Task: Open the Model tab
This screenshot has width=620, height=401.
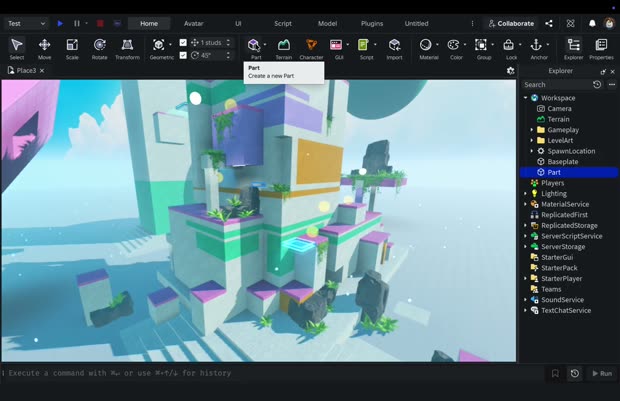Action: (328, 23)
